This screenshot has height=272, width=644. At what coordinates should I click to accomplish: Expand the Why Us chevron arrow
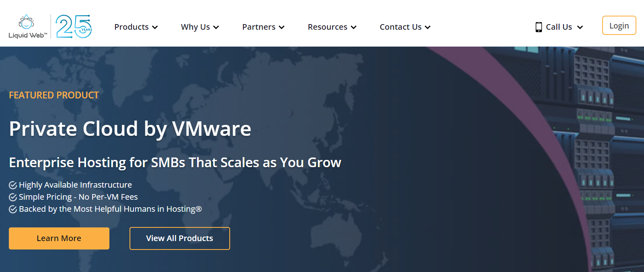tap(216, 27)
